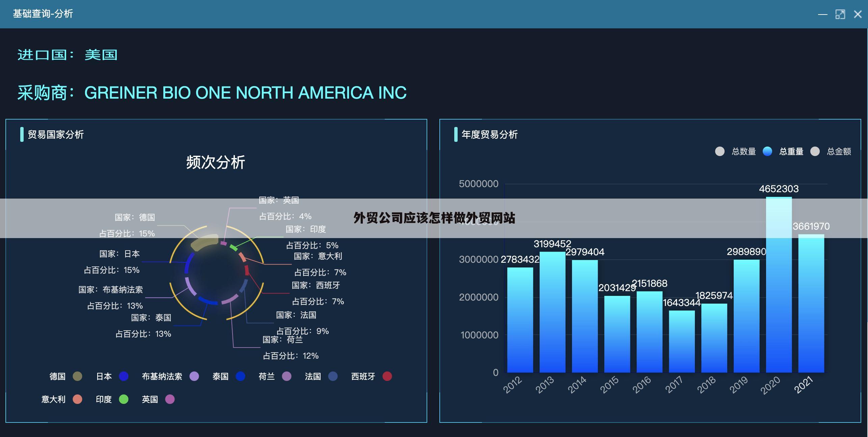Viewport: 868px width, 437px height.
Task: Select the 荷兰 legend dot
Action: coord(287,376)
